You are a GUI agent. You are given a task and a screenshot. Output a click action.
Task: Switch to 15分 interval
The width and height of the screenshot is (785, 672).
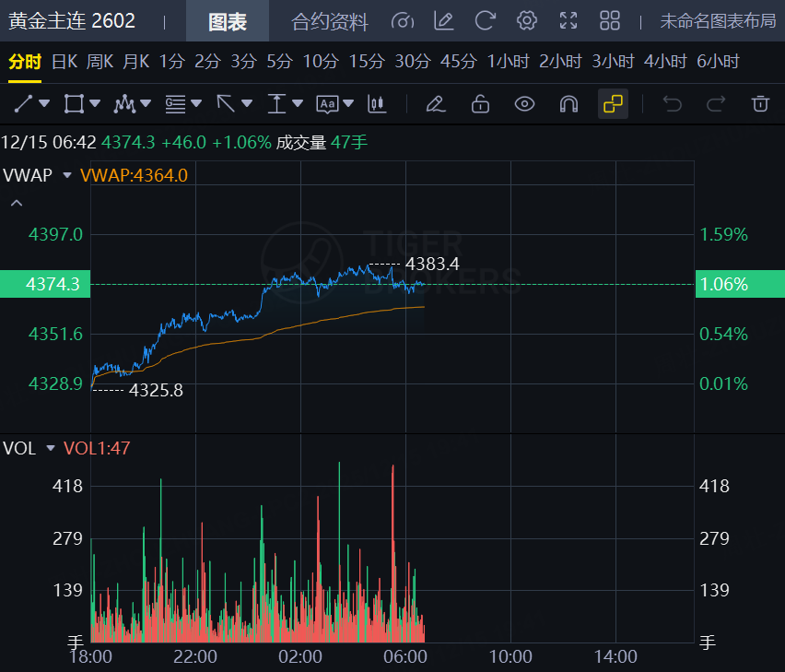pos(366,62)
